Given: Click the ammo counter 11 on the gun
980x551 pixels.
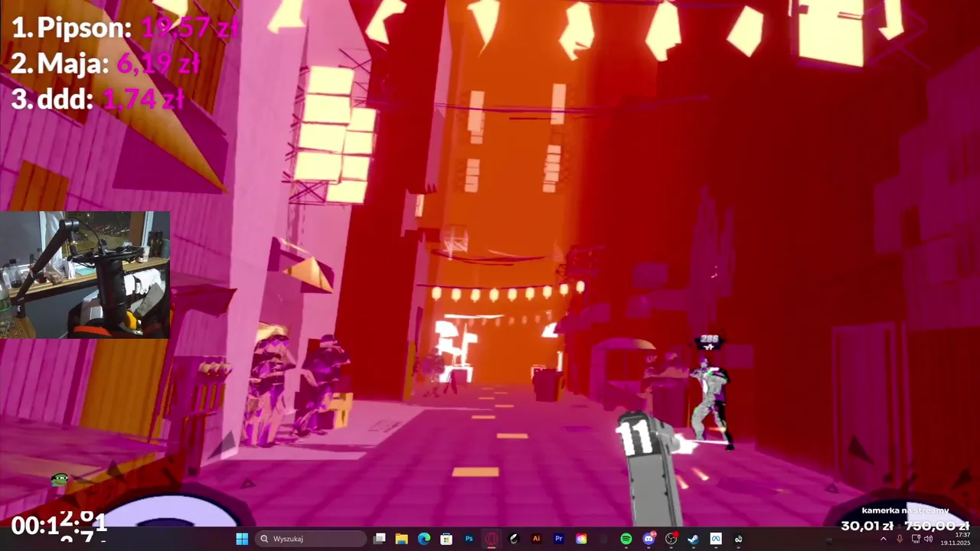Looking at the screenshot, I should (x=635, y=437).
